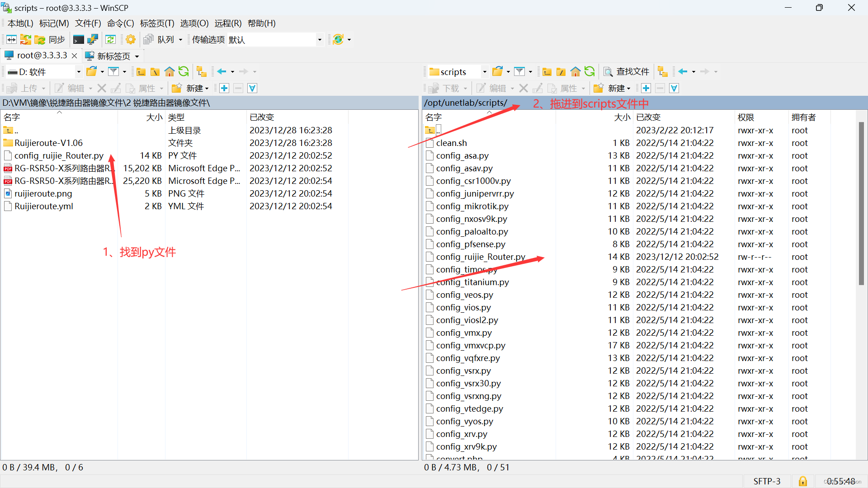Screen dimensions: 868x488
Task: Go to local parent directory icon
Action: (141, 71)
